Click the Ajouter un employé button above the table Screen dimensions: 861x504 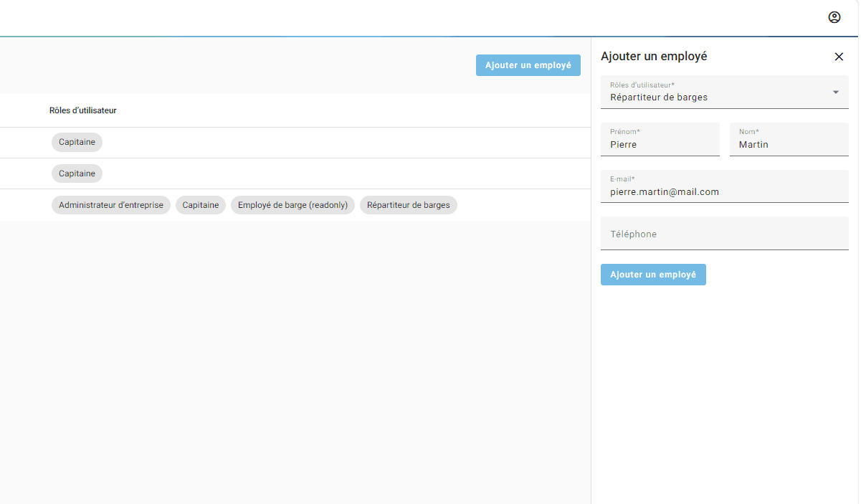click(x=528, y=65)
